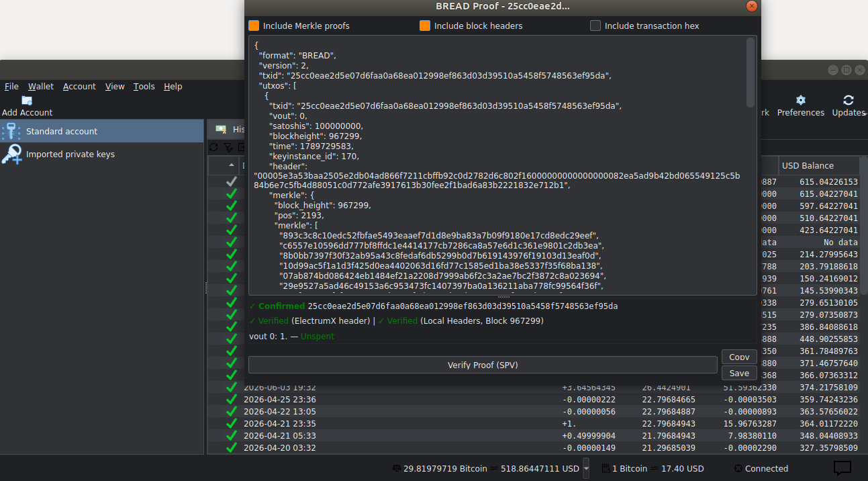This screenshot has width=868, height=481.
Task: Click the History tab banknote icon
Action: click(x=221, y=129)
